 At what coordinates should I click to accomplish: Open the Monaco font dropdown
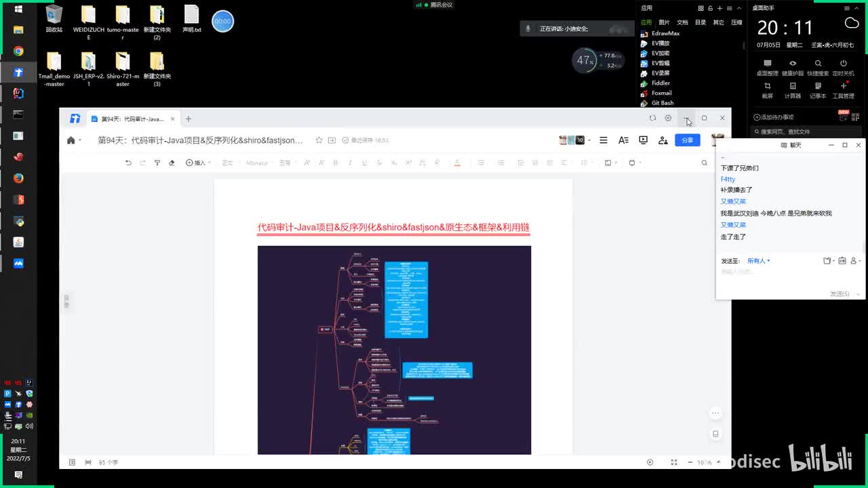(x=260, y=163)
